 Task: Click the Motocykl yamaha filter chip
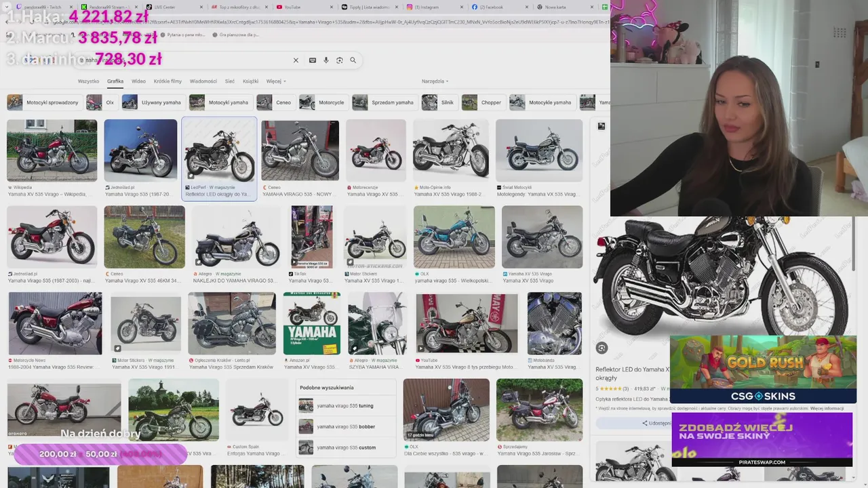click(220, 102)
